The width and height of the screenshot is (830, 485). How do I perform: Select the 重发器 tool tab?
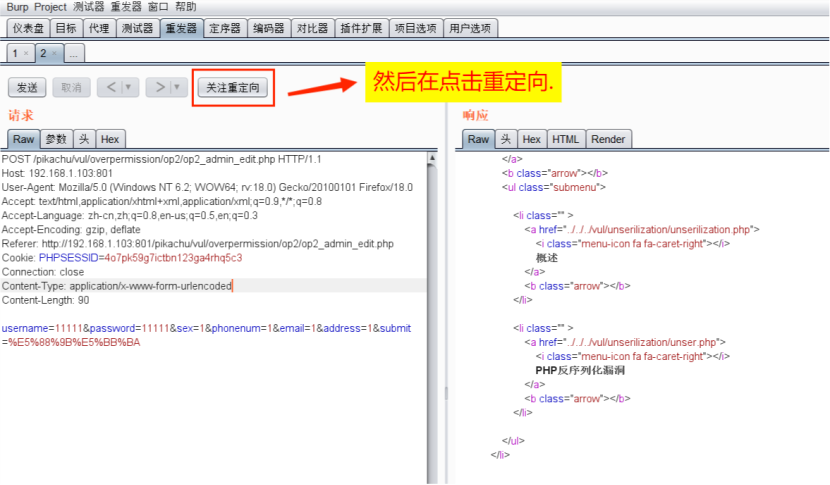click(182, 28)
